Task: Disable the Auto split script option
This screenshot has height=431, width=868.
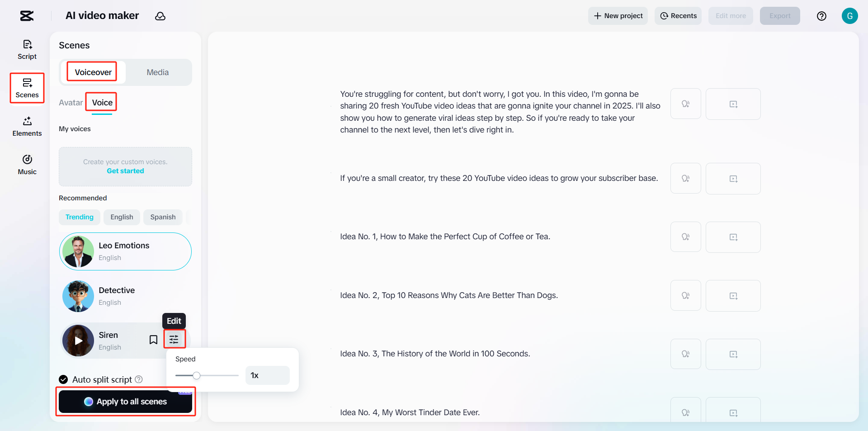Action: click(62, 379)
